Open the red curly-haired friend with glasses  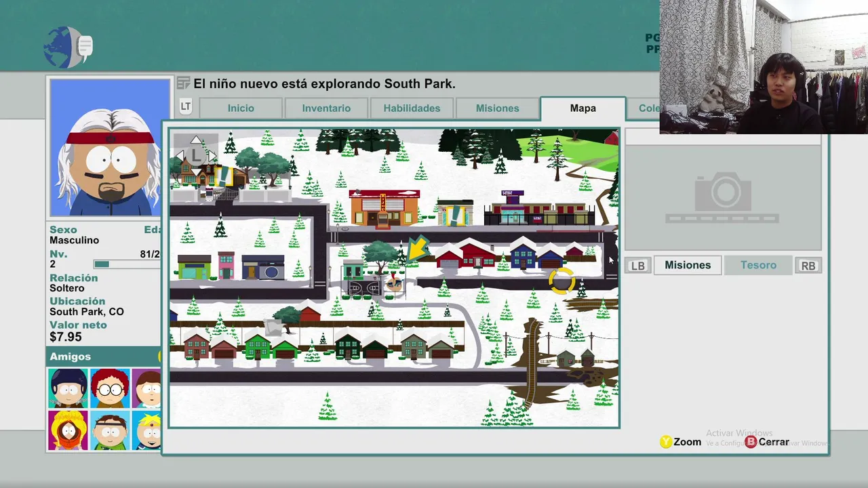tap(110, 388)
